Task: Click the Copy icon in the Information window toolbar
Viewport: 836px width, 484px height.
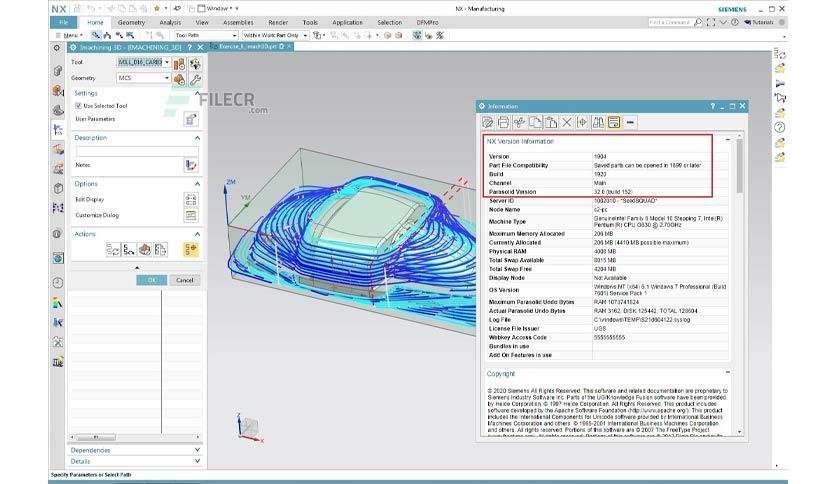Action: pos(535,123)
